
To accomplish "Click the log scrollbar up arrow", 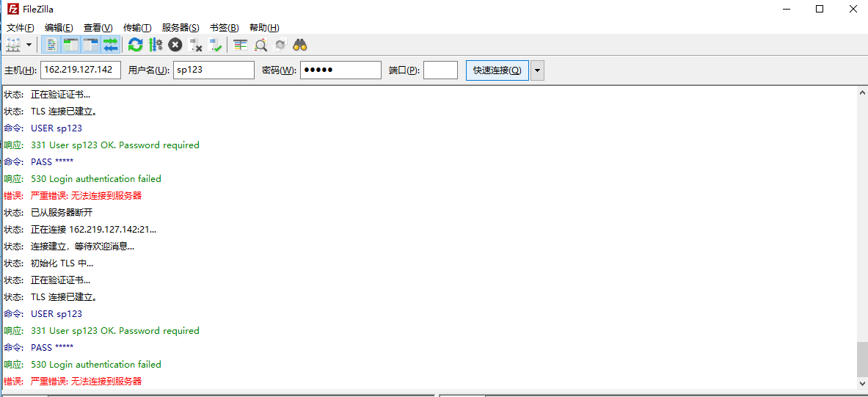I will pyautogui.click(x=862, y=92).
